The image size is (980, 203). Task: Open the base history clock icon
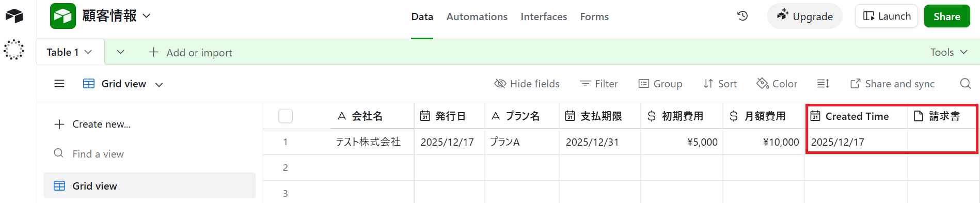click(742, 16)
